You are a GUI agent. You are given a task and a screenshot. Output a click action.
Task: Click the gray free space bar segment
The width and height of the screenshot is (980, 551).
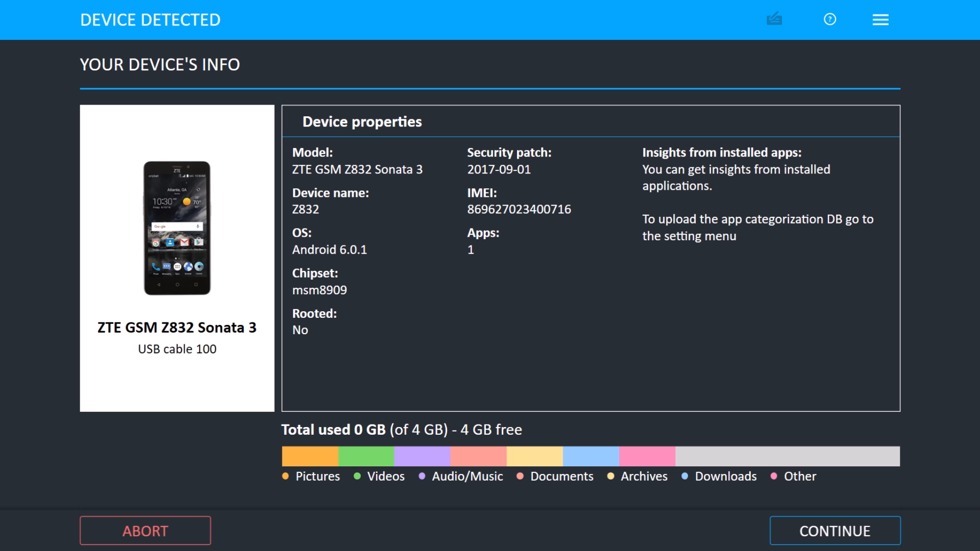pyautogui.click(x=787, y=456)
